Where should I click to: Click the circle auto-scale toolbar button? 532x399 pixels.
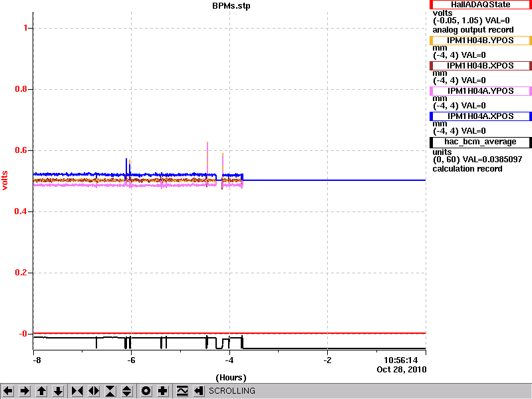point(146,391)
